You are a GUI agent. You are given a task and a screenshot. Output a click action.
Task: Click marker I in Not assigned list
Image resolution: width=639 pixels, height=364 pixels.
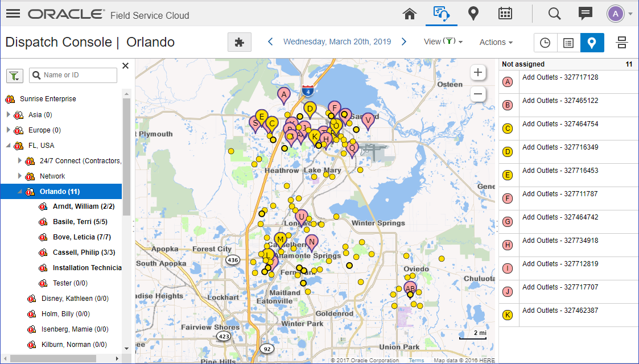click(x=508, y=268)
